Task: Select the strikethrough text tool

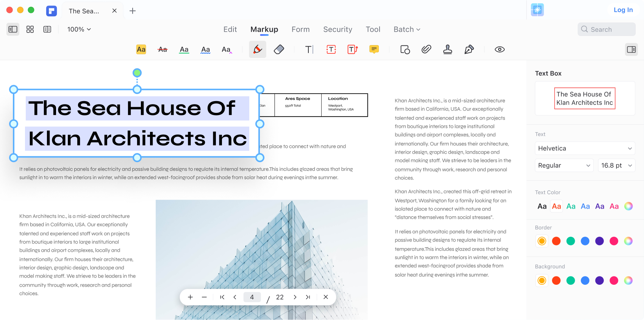Action: tap(163, 50)
